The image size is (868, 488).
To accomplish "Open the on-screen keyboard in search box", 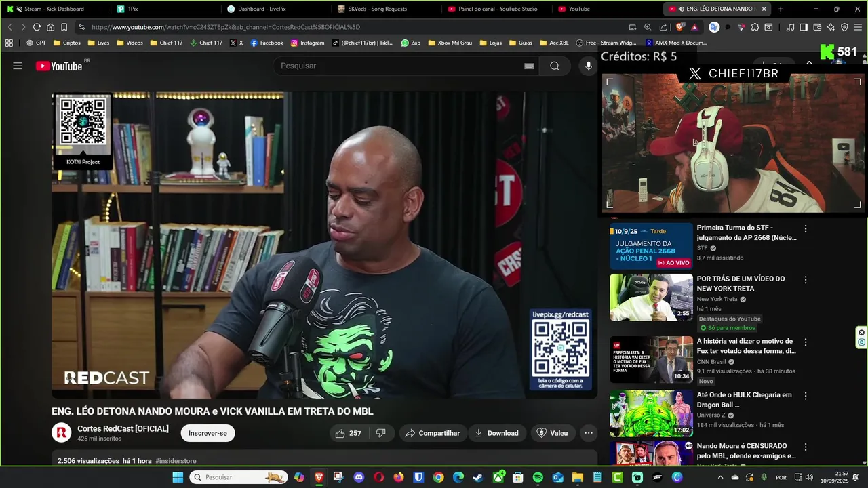I will tap(529, 66).
